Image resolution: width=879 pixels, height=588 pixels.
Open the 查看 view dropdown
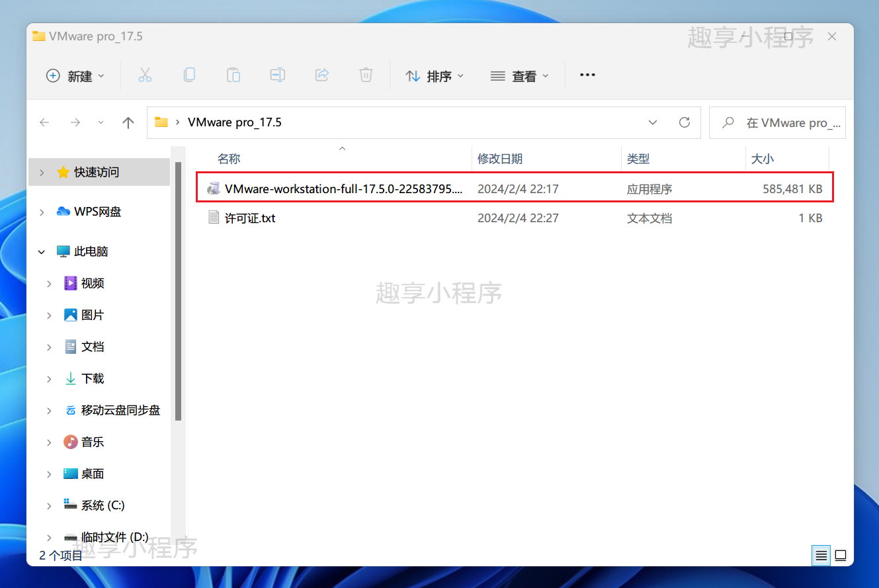[x=520, y=76]
